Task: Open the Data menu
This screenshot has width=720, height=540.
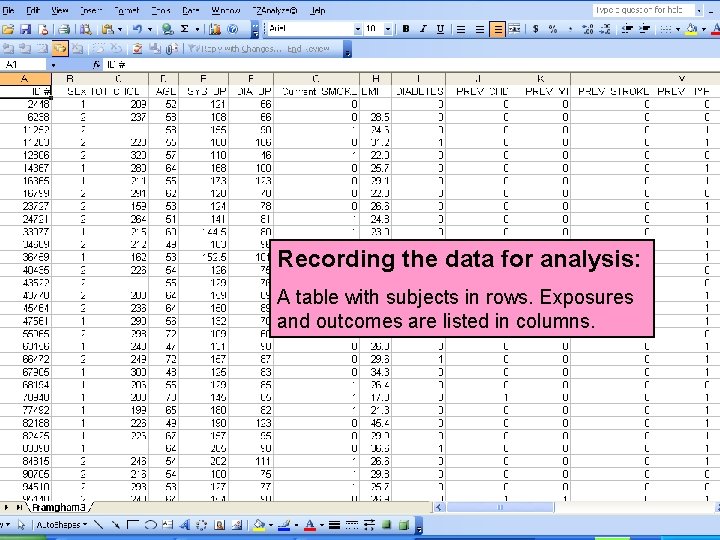Action: tap(191, 10)
